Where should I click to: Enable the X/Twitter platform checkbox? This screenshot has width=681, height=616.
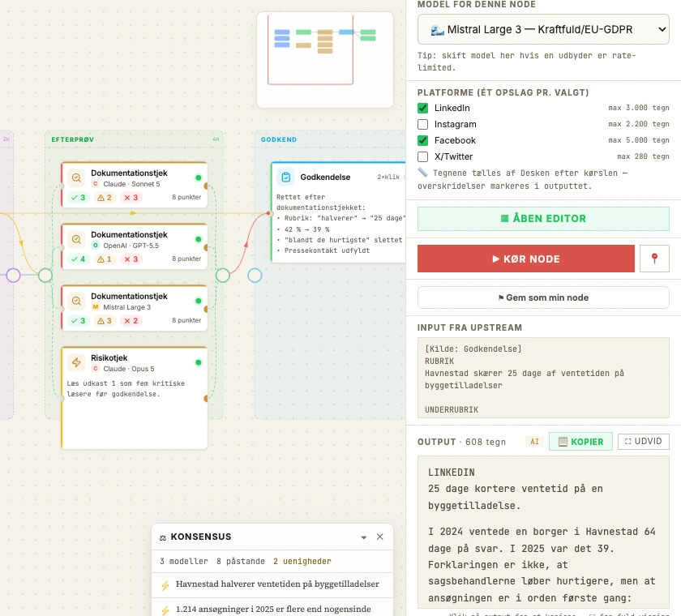(422, 156)
